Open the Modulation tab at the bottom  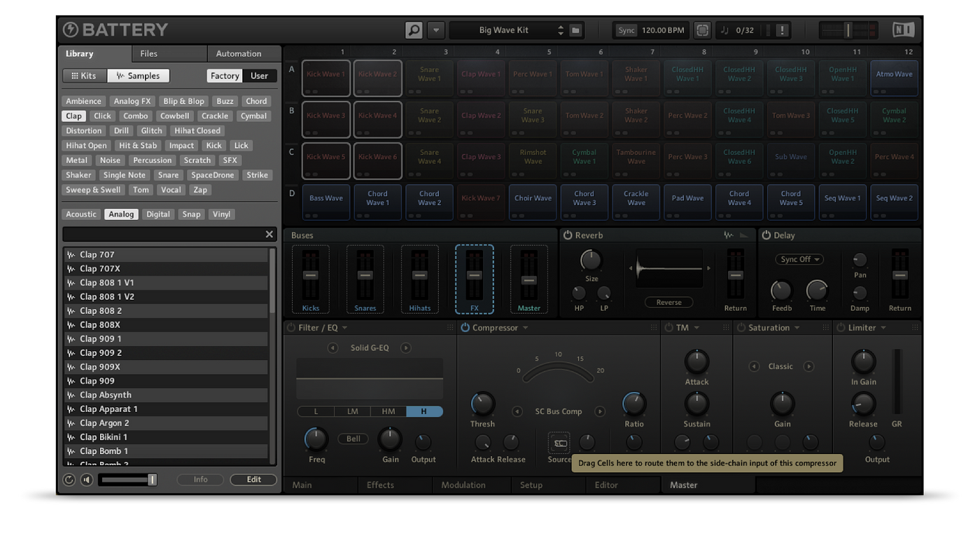[x=472, y=485]
